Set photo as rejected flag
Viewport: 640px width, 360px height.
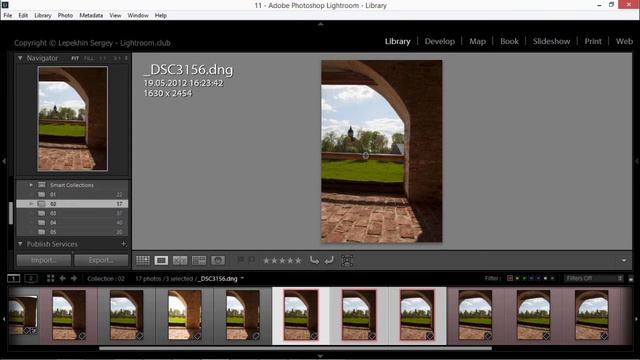pos(252,260)
